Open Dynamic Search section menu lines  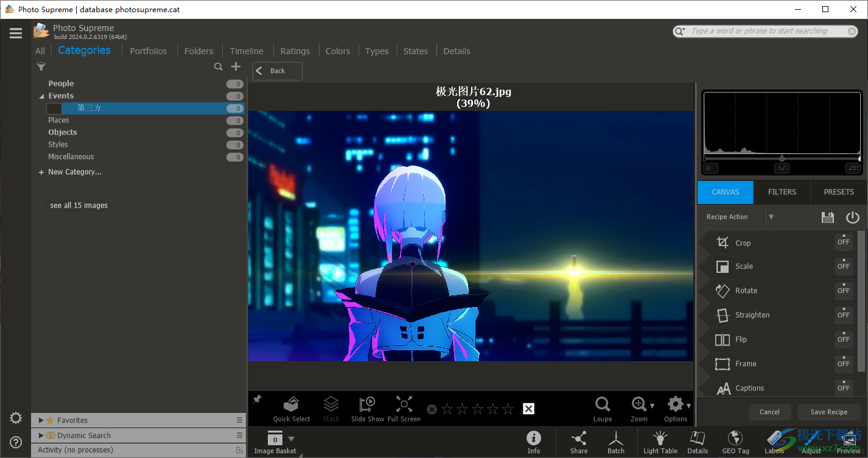pyautogui.click(x=240, y=435)
